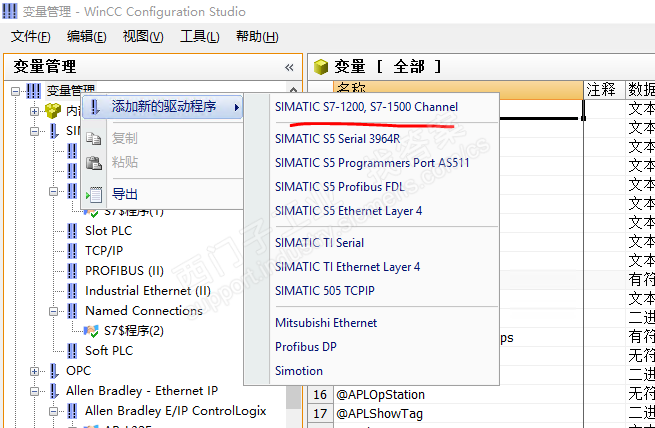Collapse the SIMATIC driver tree node

(34, 131)
